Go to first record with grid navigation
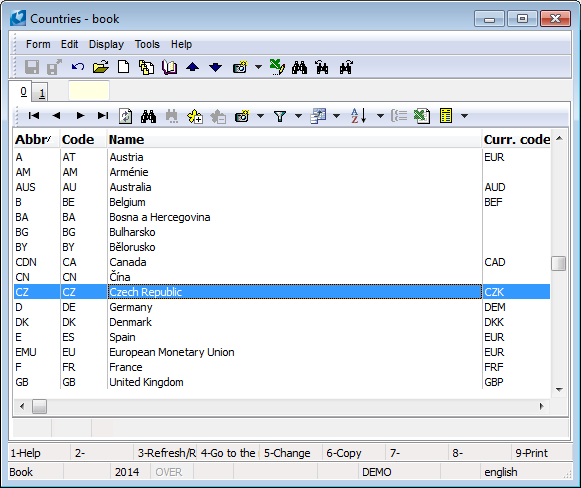 tap(34, 116)
